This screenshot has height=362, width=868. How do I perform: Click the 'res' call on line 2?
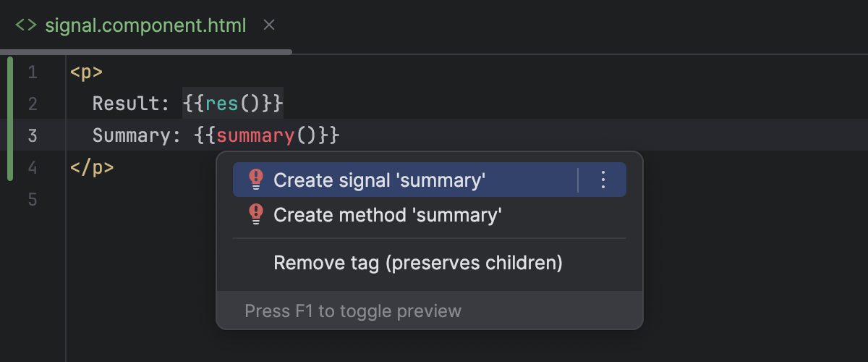coord(222,104)
